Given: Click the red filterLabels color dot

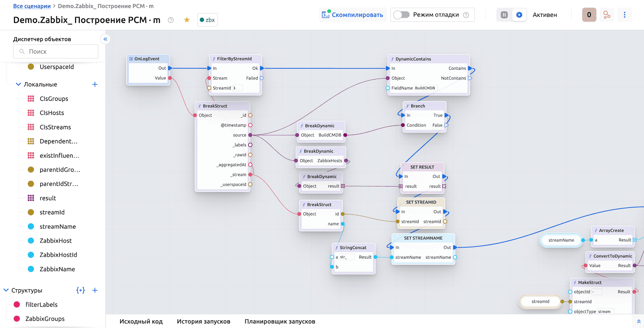Looking at the screenshot, I should pos(17,305).
